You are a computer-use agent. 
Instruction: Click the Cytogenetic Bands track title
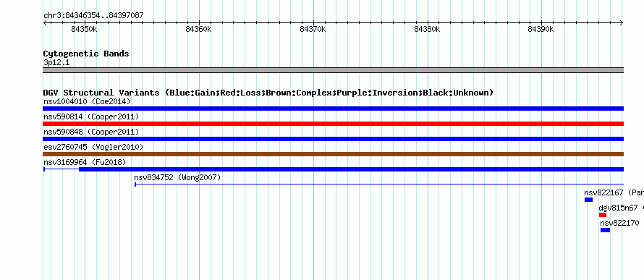tap(86, 54)
